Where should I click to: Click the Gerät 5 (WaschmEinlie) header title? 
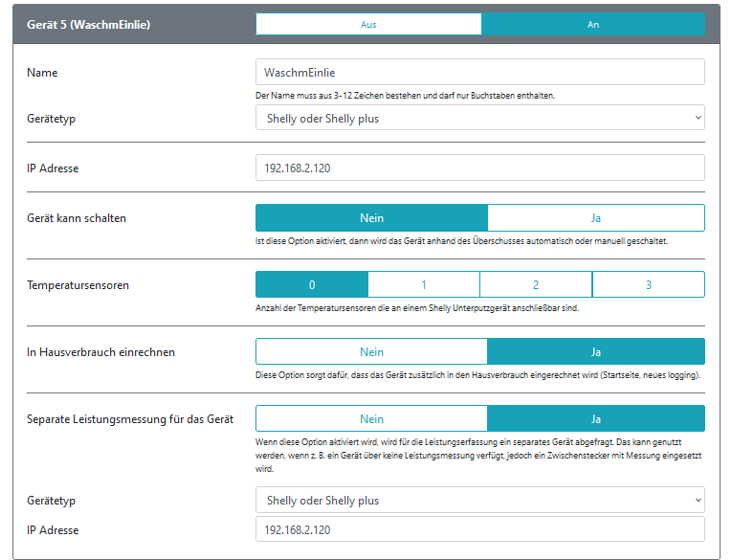click(x=88, y=25)
